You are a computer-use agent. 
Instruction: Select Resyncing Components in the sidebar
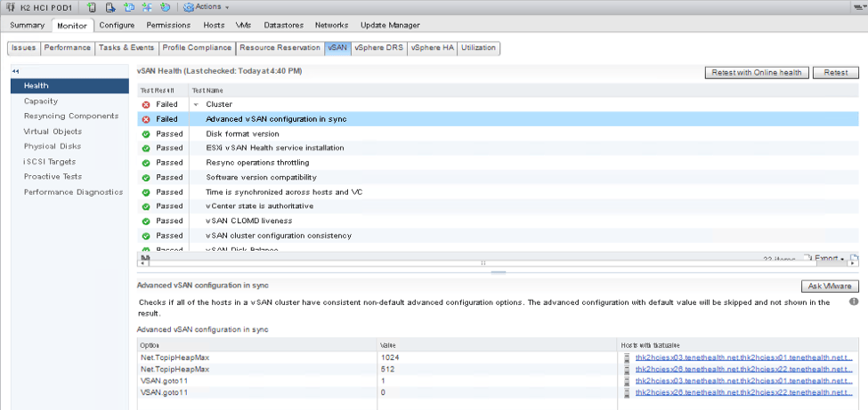(69, 117)
